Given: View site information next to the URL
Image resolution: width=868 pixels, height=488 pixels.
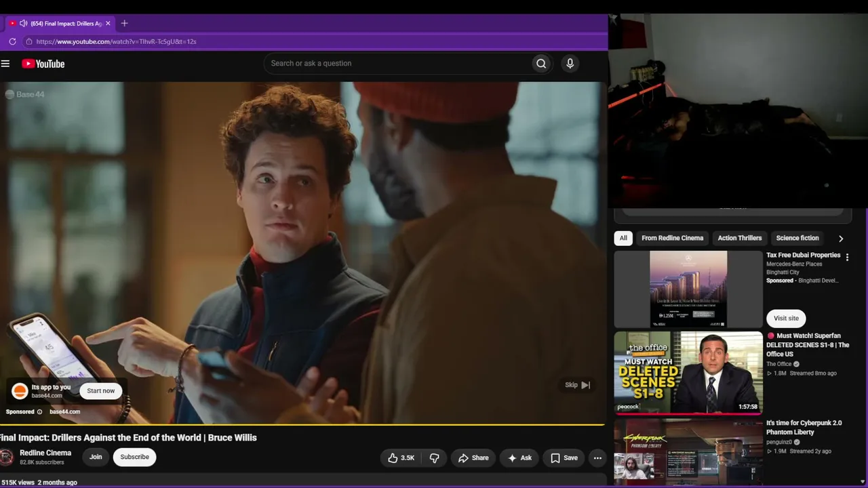Looking at the screenshot, I should 28,41.
